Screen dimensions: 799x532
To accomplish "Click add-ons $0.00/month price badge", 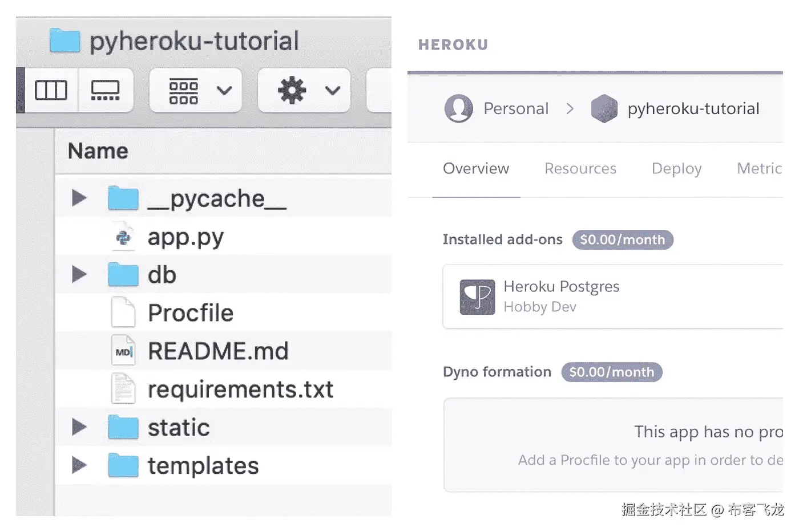I will (x=623, y=240).
